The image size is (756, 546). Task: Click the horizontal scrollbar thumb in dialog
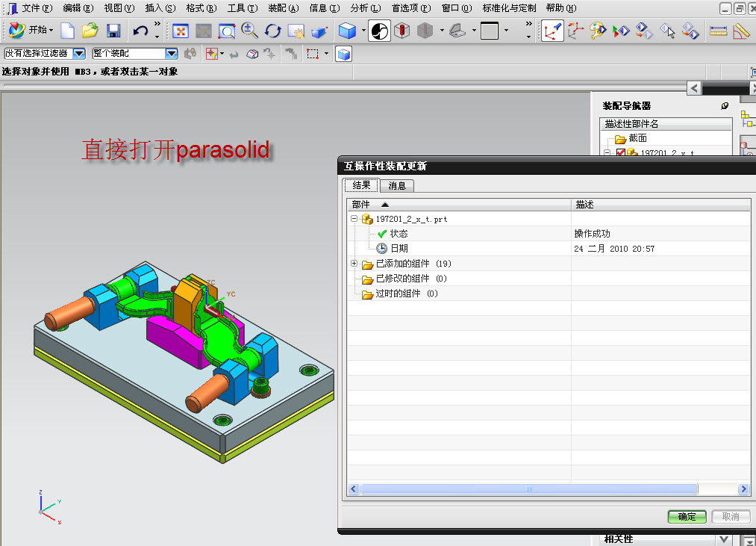click(x=529, y=489)
